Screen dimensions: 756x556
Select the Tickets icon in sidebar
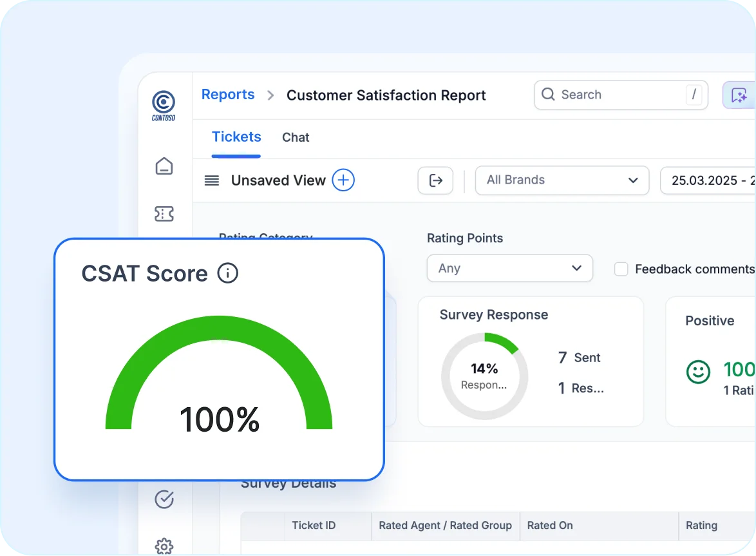164,213
